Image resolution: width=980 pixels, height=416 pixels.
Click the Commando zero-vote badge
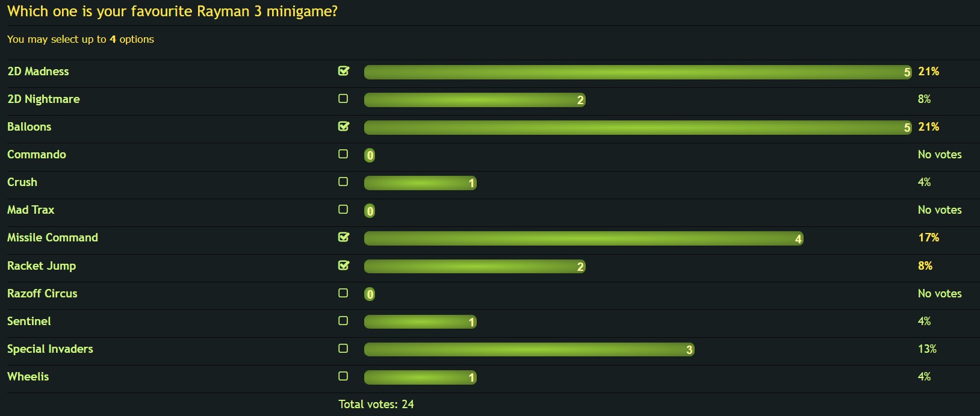click(x=370, y=155)
